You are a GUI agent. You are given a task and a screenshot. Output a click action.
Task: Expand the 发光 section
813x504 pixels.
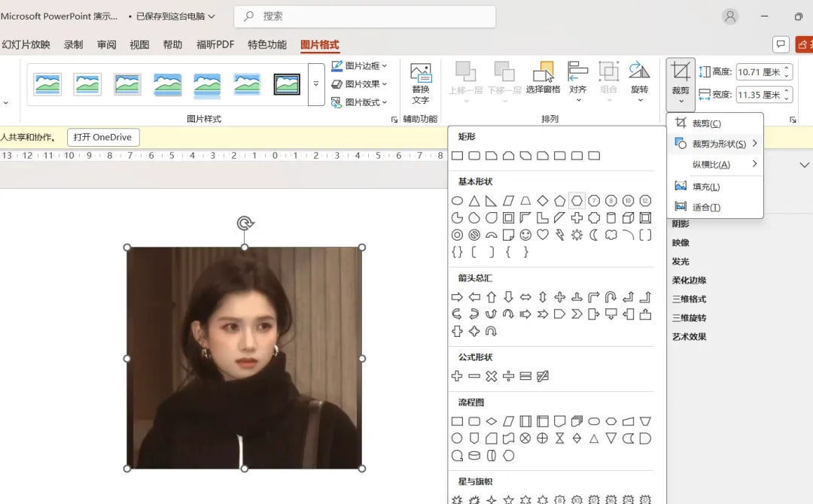coord(681,262)
